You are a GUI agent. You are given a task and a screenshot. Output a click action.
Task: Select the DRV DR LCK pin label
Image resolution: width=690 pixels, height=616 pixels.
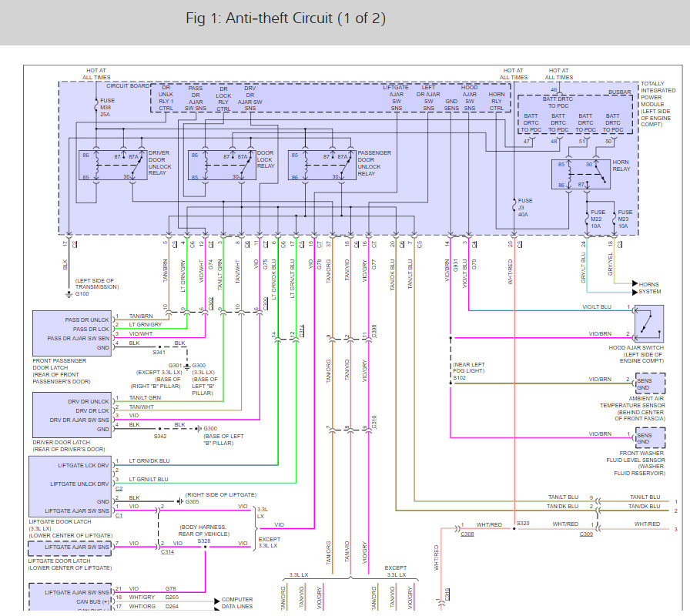point(92,410)
